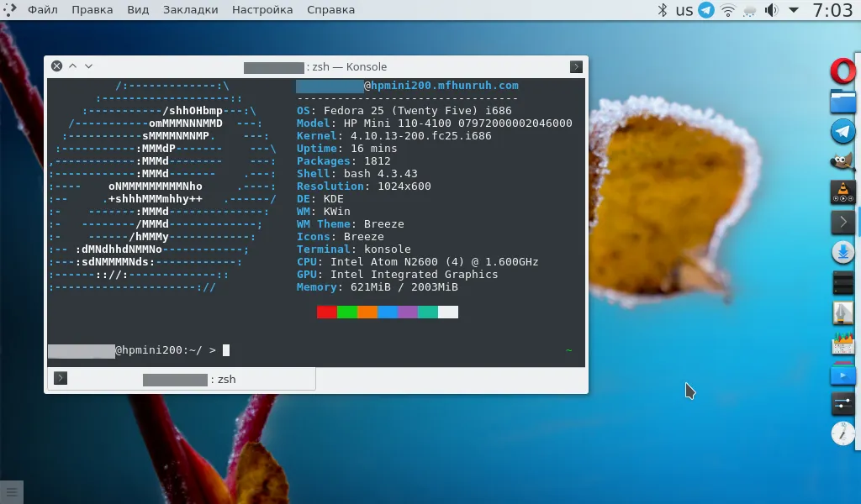Open the Правка menu
Viewport: 861px width, 504px height.
pos(92,10)
